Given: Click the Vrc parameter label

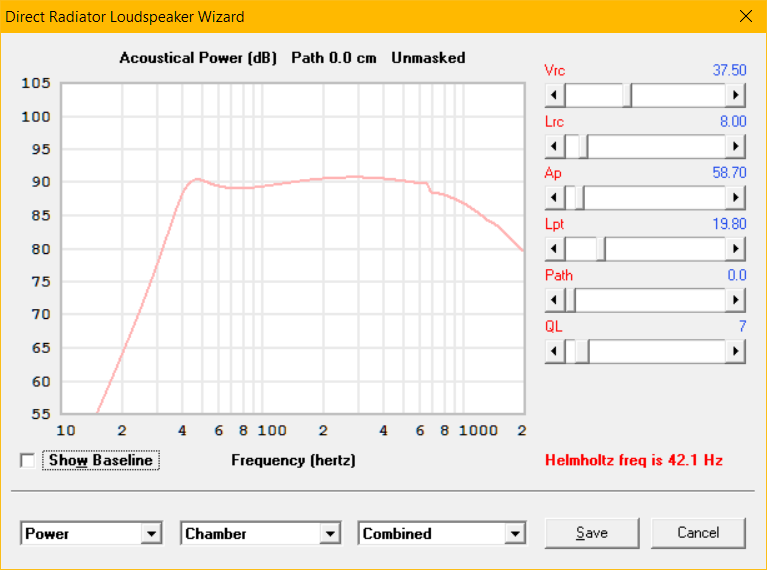Looking at the screenshot, I should click(555, 70).
